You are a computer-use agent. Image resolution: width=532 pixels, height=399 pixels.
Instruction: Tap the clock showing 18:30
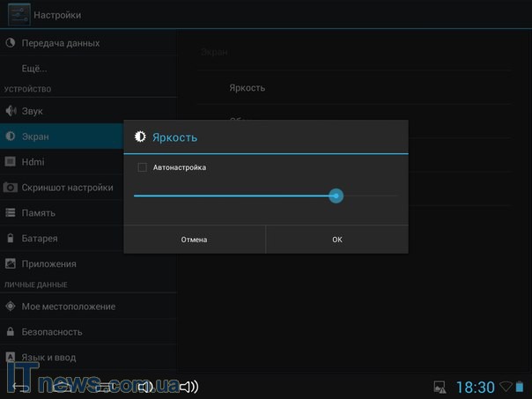pyautogui.click(x=475, y=388)
